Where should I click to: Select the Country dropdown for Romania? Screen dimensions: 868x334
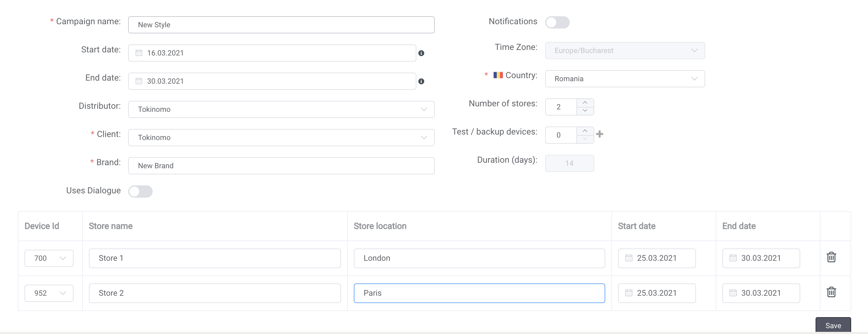[x=625, y=78]
